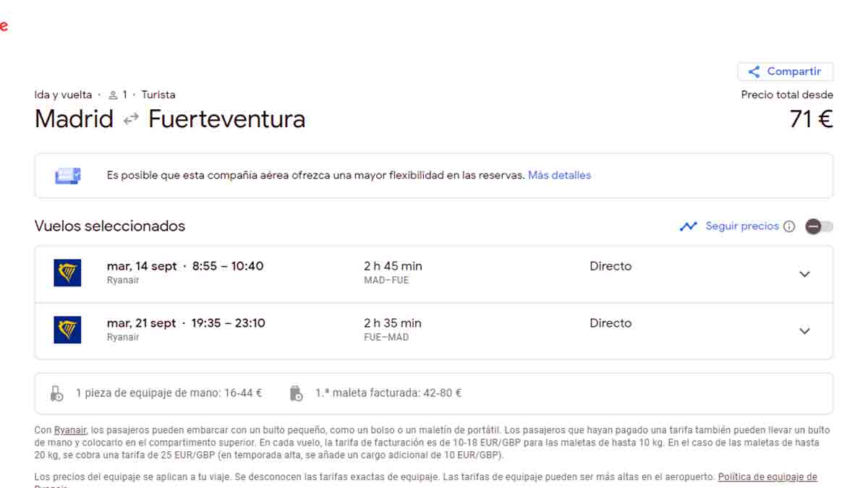Click the flexible booking ticket icon
The width and height of the screenshot is (868, 488).
[68, 175]
